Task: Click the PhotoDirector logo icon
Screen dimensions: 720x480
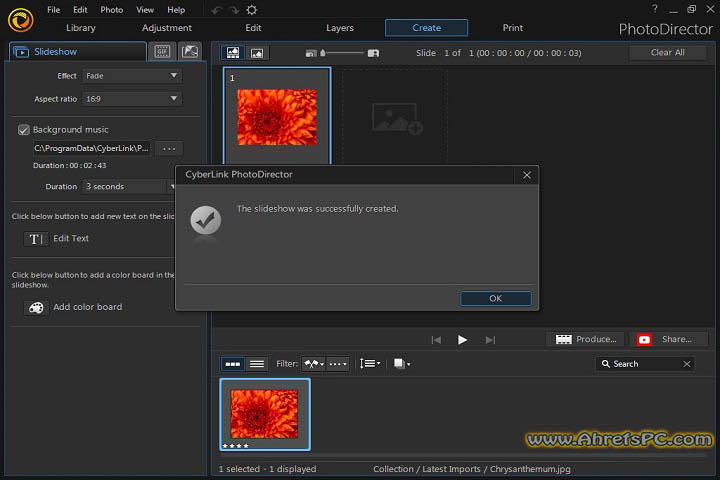Action: point(20,20)
